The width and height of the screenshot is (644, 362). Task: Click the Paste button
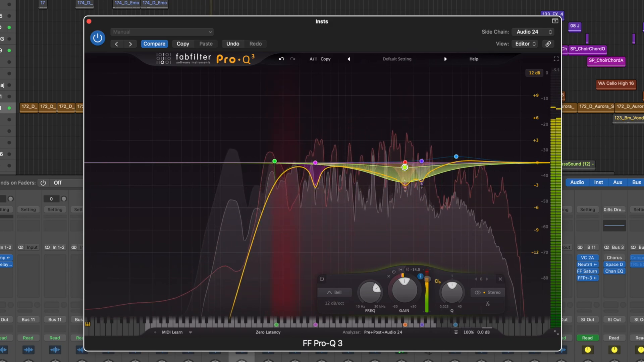point(206,44)
